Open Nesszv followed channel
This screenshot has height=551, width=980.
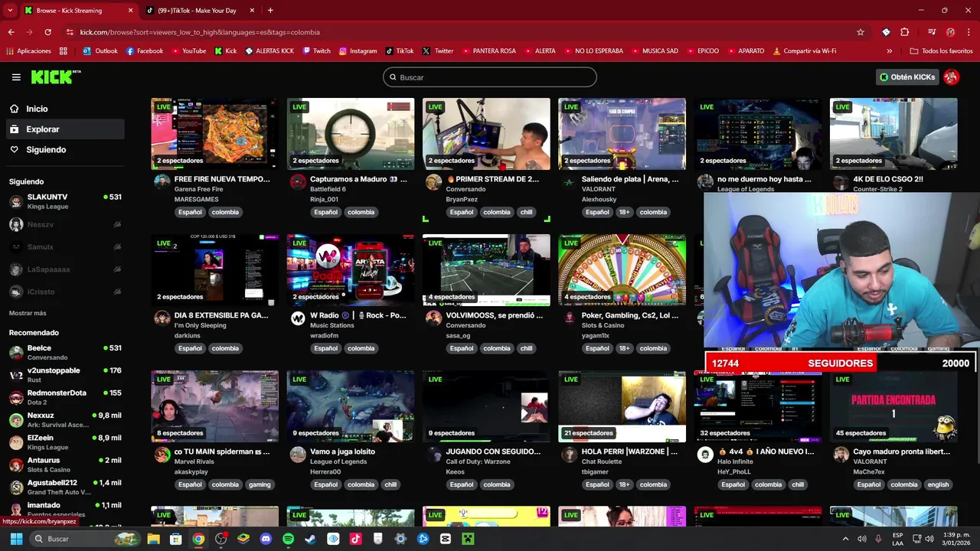(65, 224)
